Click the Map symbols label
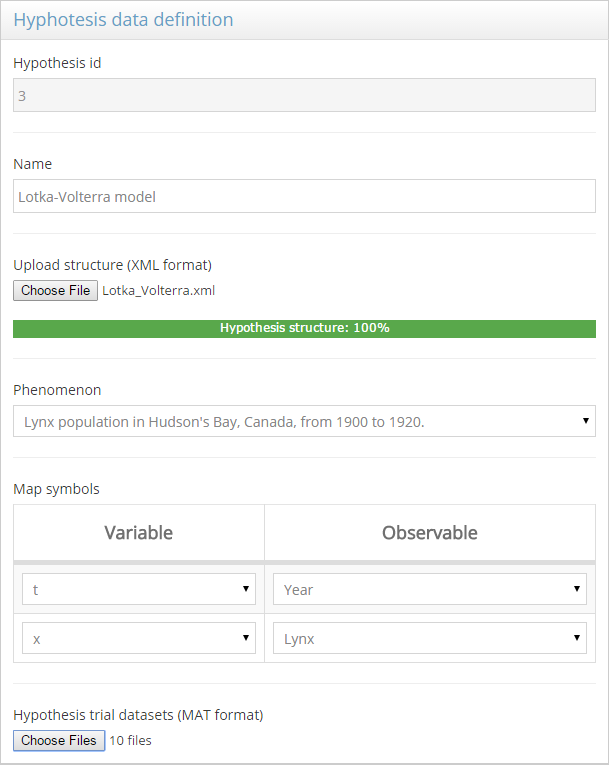Screen dimensions: 609x765 pos(56,489)
